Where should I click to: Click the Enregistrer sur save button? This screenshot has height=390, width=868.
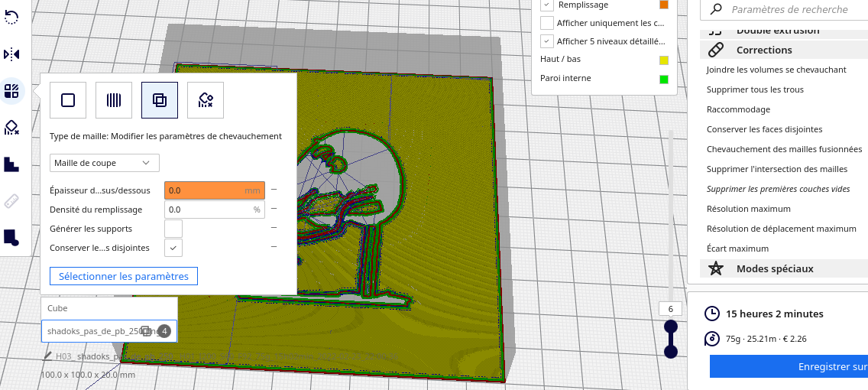pos(789,367)
